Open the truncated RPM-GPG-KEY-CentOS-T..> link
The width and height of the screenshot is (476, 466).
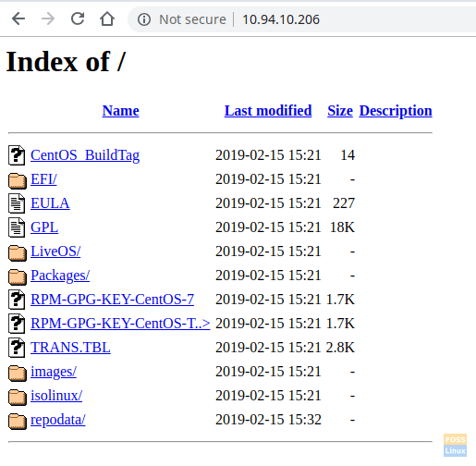(120, 324)
